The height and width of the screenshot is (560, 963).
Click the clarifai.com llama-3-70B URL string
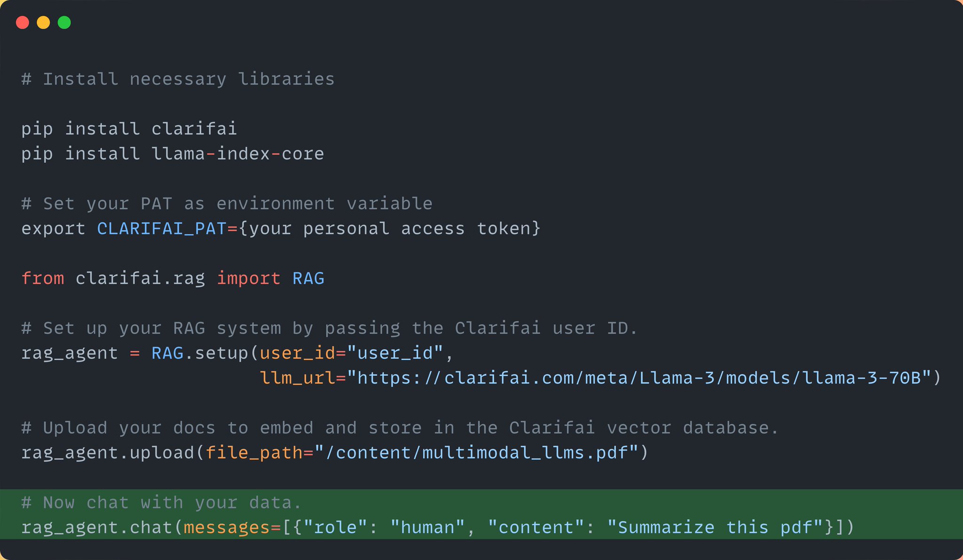tap(639, 378)
